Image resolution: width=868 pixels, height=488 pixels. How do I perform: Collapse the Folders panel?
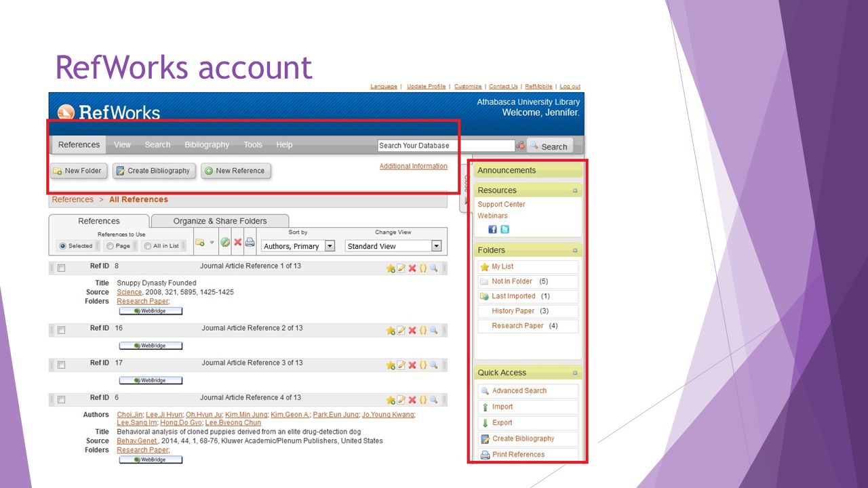pos(575,250)
